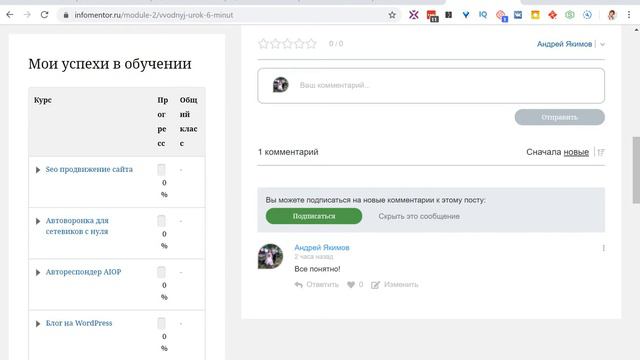Click the progress icon for Автореспондер AIOP
640x360 pixels.
162,272
